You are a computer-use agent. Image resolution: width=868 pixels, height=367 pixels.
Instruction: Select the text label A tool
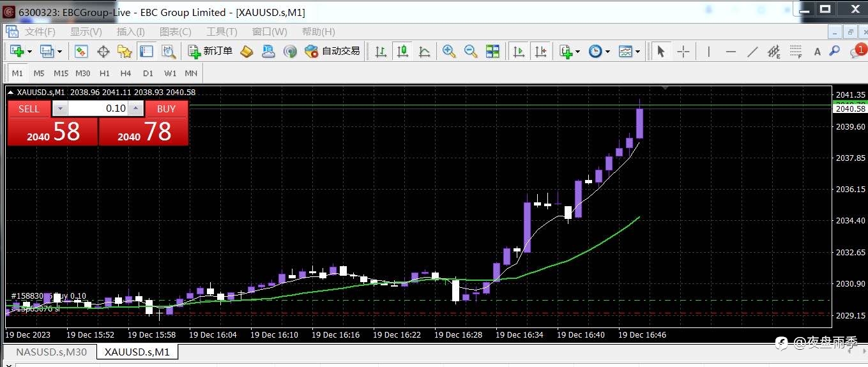click(x=817, y=52)
